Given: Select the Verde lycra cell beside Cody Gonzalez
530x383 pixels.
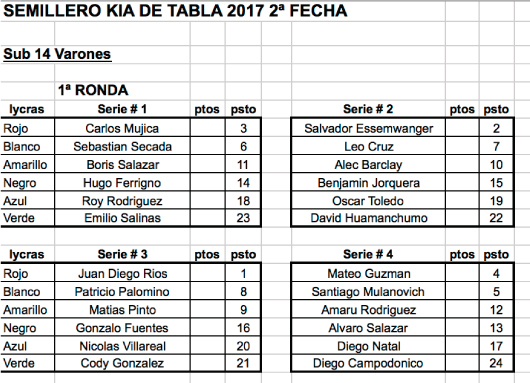Looking at the screenshot, I should (x=27, y=363).
